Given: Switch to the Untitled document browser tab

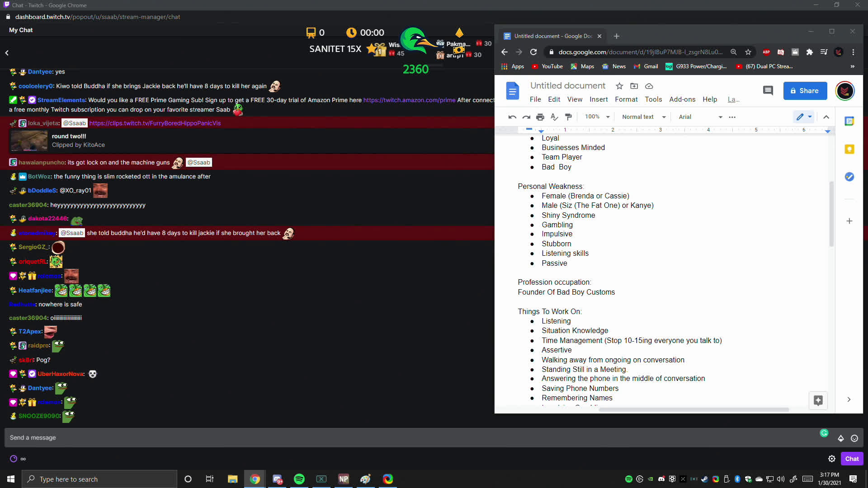Looking at the screenshot, I should [552, 36].
